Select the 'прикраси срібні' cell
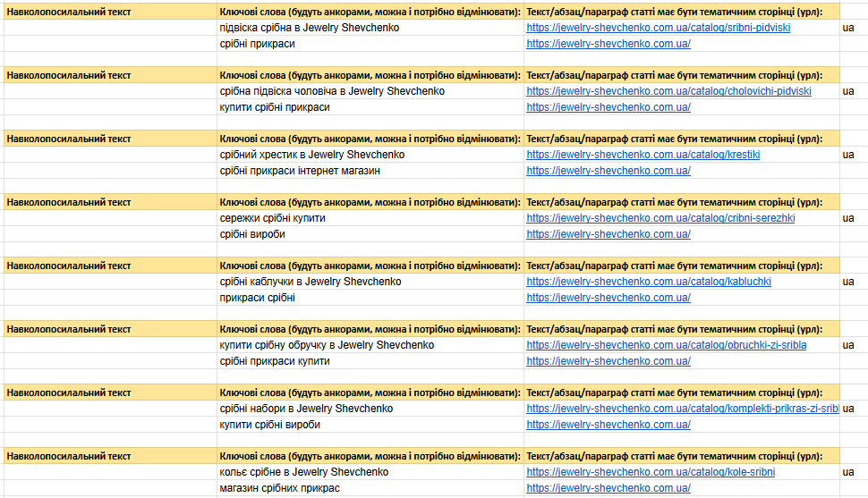Viewport: 868px width, 498px height. coord(370,298)
